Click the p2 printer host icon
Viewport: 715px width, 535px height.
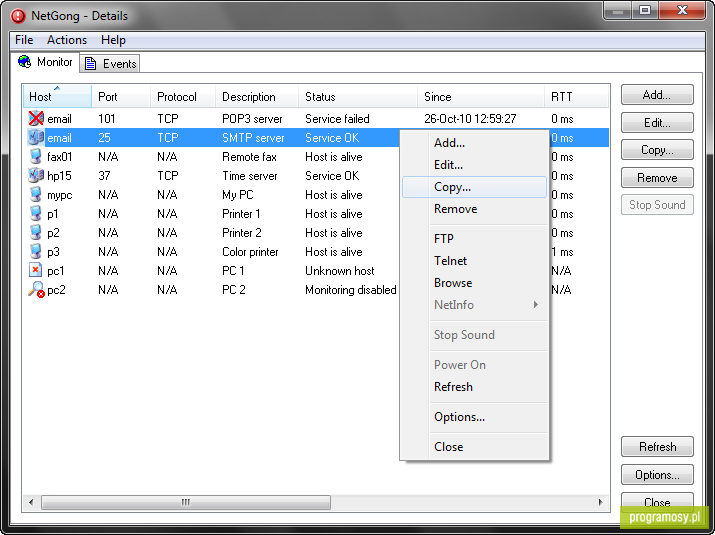[36, 233]
